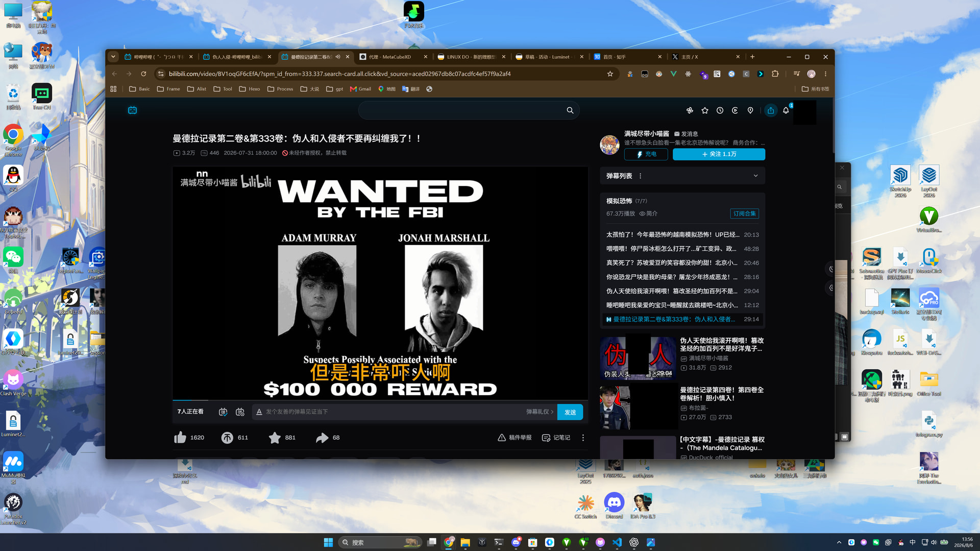Open recommended video 曼德拉记录第四卷
Screen dimensions: 980x551
[722, 394]
